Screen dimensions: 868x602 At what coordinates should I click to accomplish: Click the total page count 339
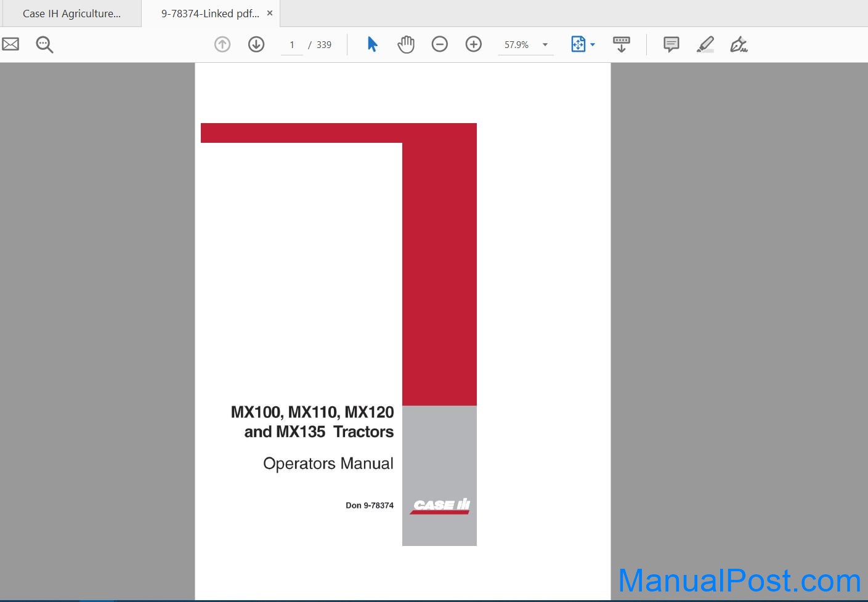coord(324,45)
